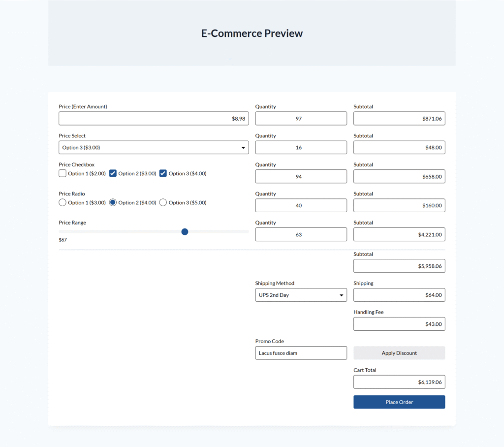Choose the Option 3 ($5.00) radio button
504x447 pixels.
click(163, 202)
